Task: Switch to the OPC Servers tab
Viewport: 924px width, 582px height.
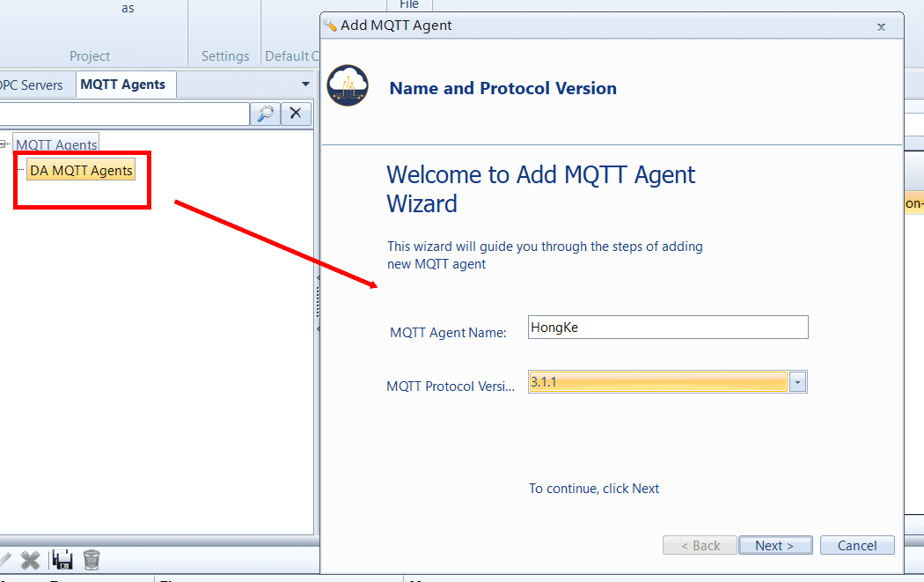Action: click(x=32, y=85)
